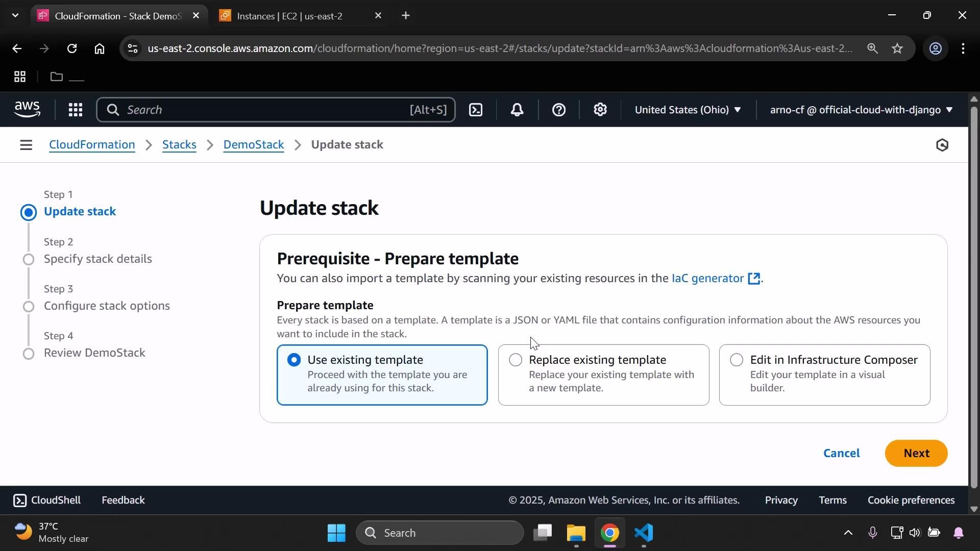The image size is (980, 551).
Task: Switch to the EC2 Instances tab
Action: tap(301, 16)
